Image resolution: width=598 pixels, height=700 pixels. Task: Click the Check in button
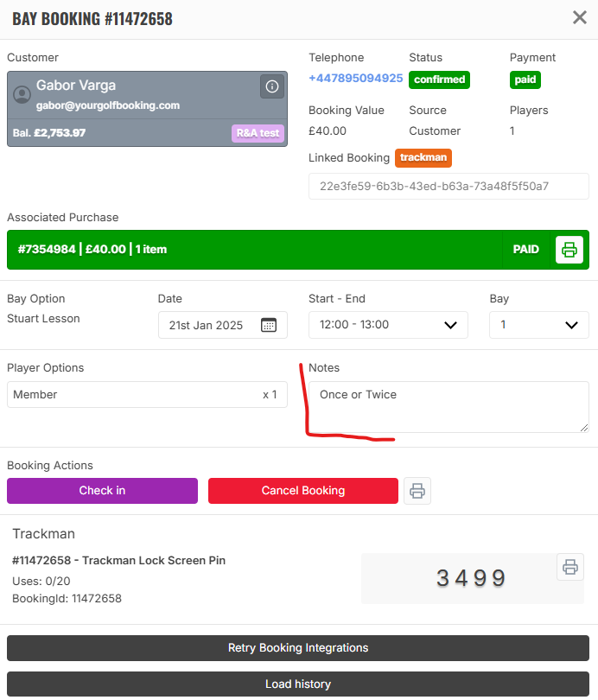[x=102, y=491]
